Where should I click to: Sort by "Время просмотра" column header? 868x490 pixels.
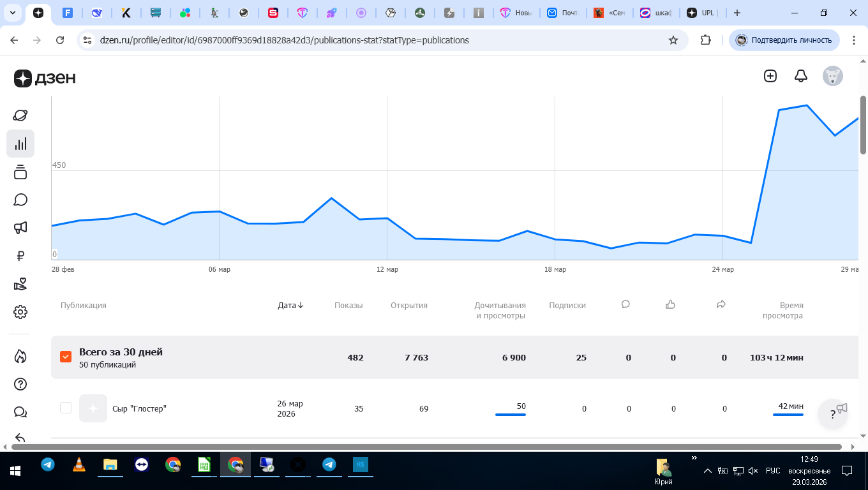(x=783, y=311)
